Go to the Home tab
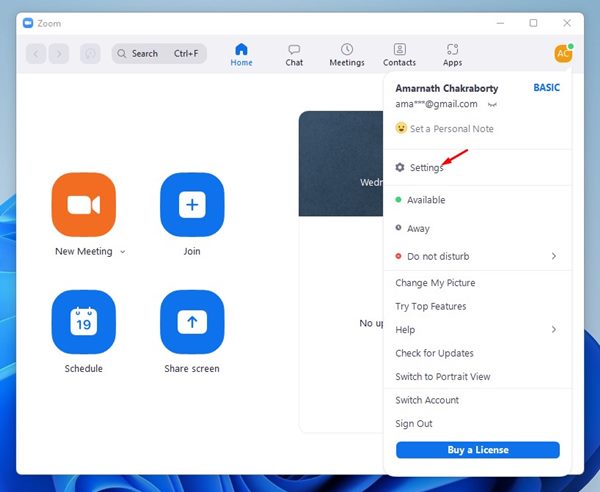 tap(241, 55)
